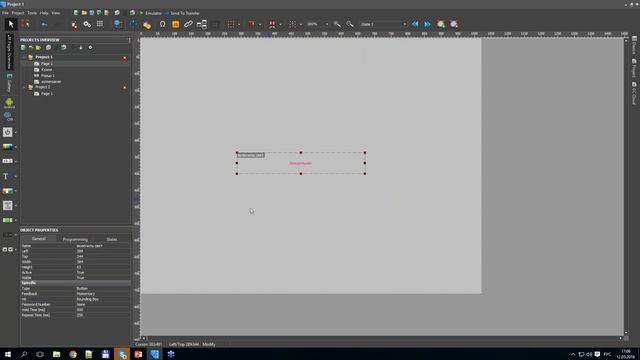The width and height of the screenshot is (640, 360).
Task: Select the power button object tool
Action: (x=8, y=132)
